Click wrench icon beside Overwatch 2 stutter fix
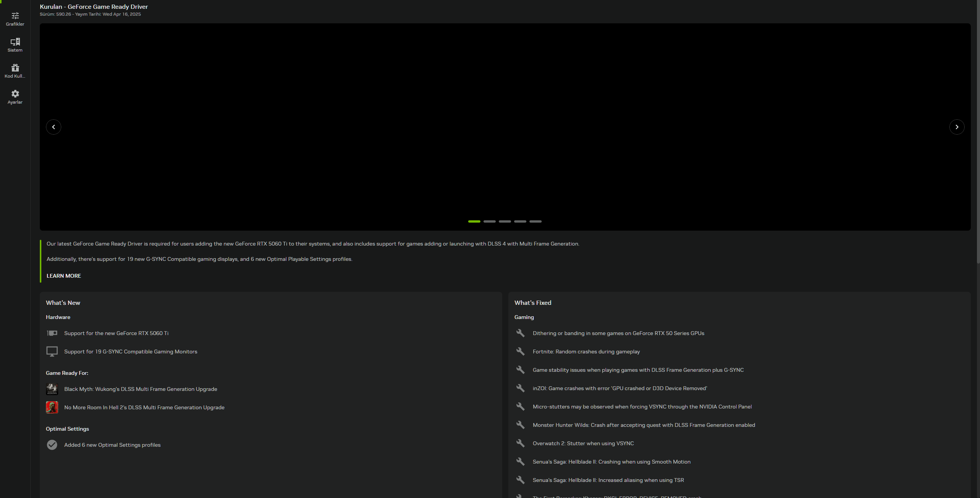Viewport: 980px width, 498px height. point(520,443)
